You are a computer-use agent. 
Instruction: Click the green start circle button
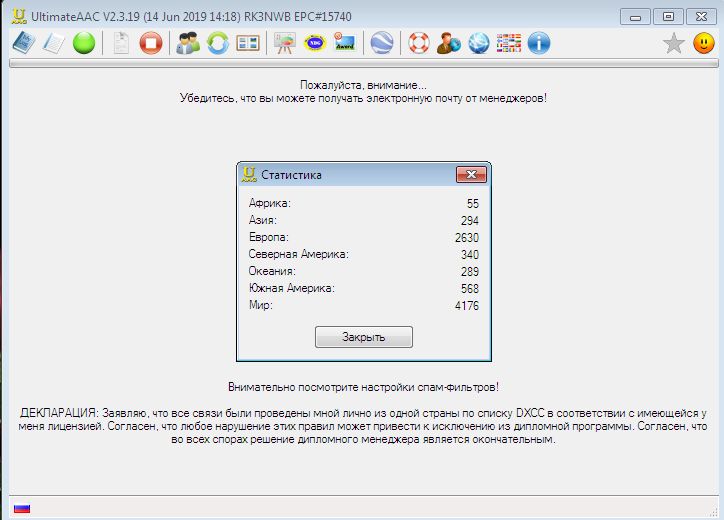(84, 43)
